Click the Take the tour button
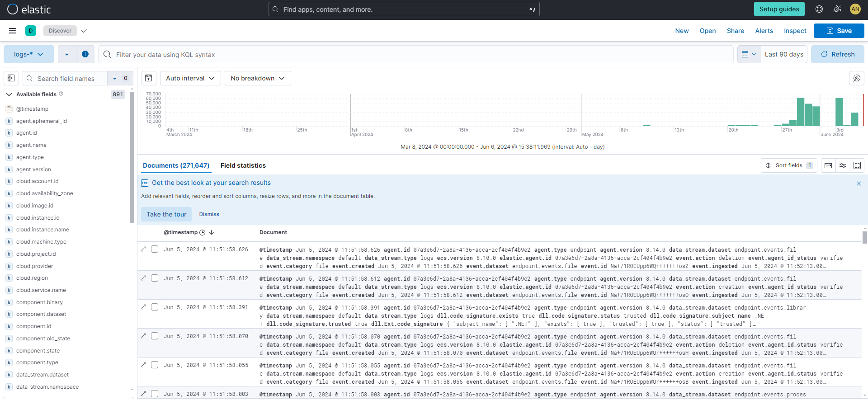The width and height of the screenshot is (868, 400). point(166,214)
